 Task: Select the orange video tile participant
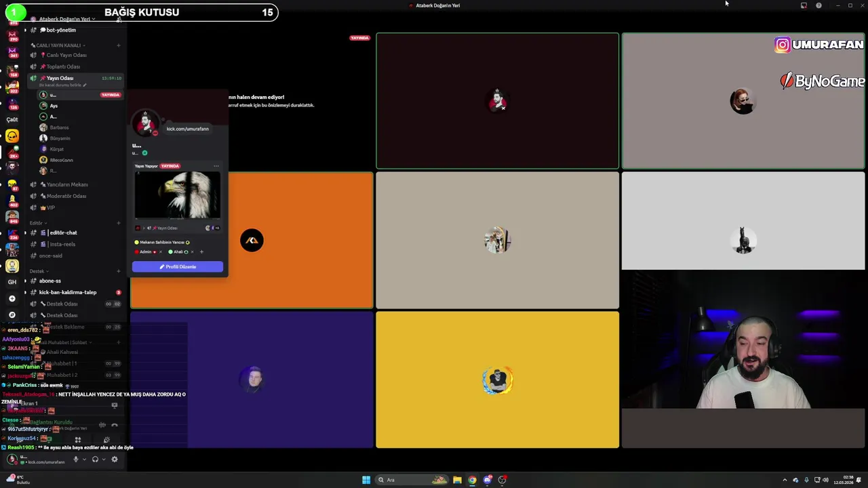(x=252, y=241)
